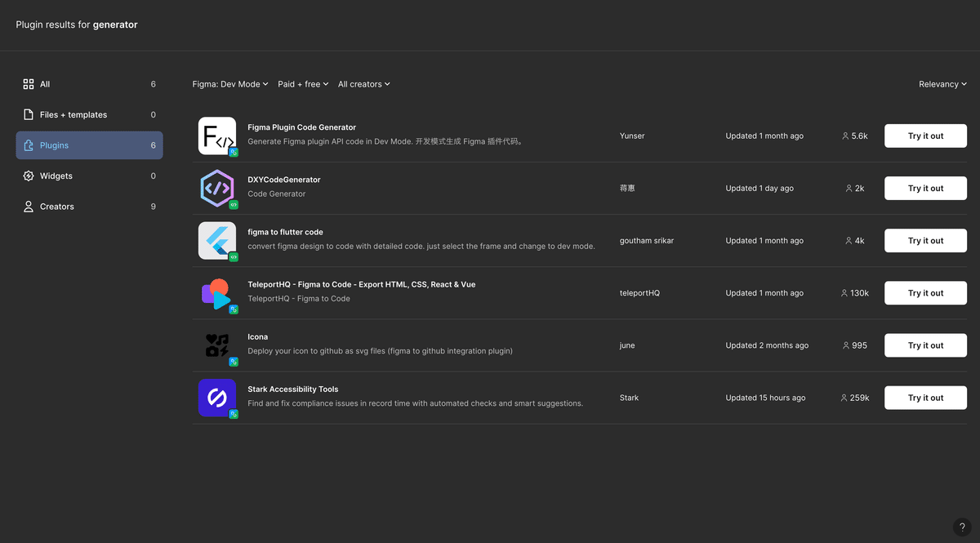Click the 'Updated 2 months ago' text
The width and height of the screenshot is (980, 543).
[767, 345]
